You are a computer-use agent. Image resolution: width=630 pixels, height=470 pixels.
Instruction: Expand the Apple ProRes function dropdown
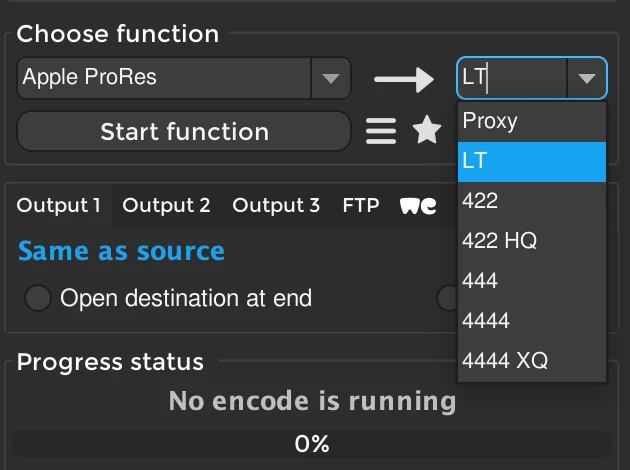pos(331,78)
